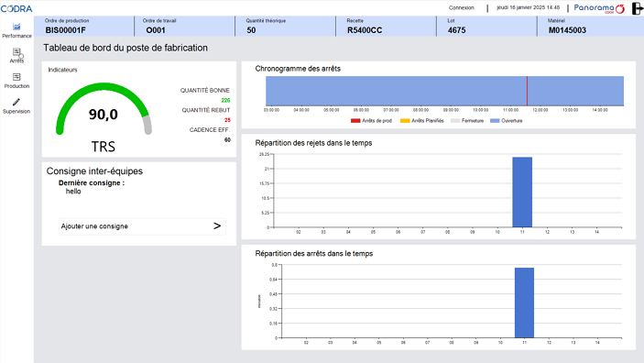The image size is (644, 363).
Task: Click the last instruction text hello
Action: [x=73, y=192]
